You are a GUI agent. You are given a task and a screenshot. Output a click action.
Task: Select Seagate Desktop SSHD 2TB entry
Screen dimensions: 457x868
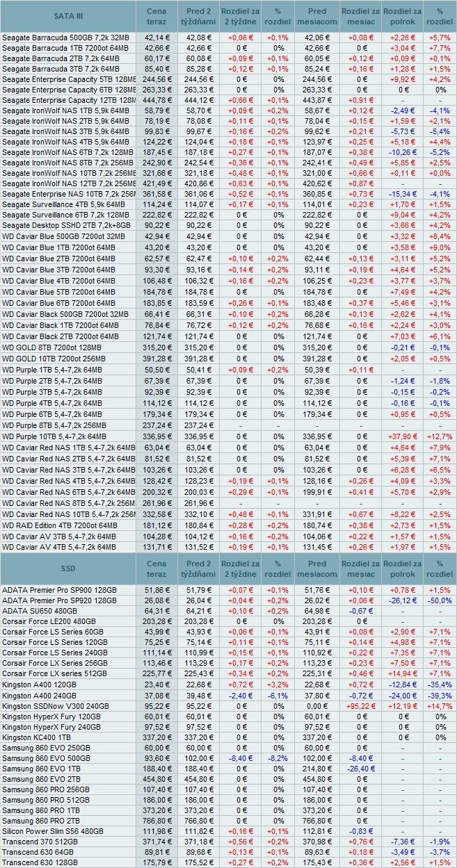pos(58,225)
